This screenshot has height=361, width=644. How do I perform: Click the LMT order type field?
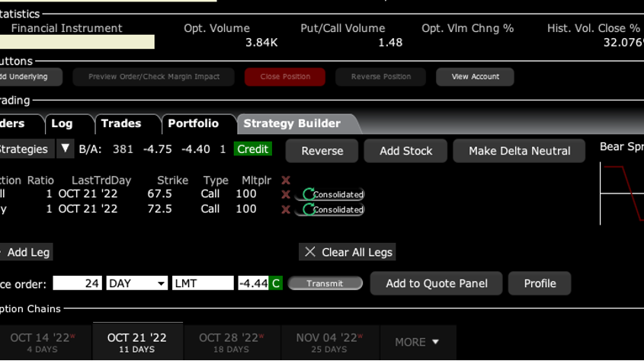[x=203, y=283]
